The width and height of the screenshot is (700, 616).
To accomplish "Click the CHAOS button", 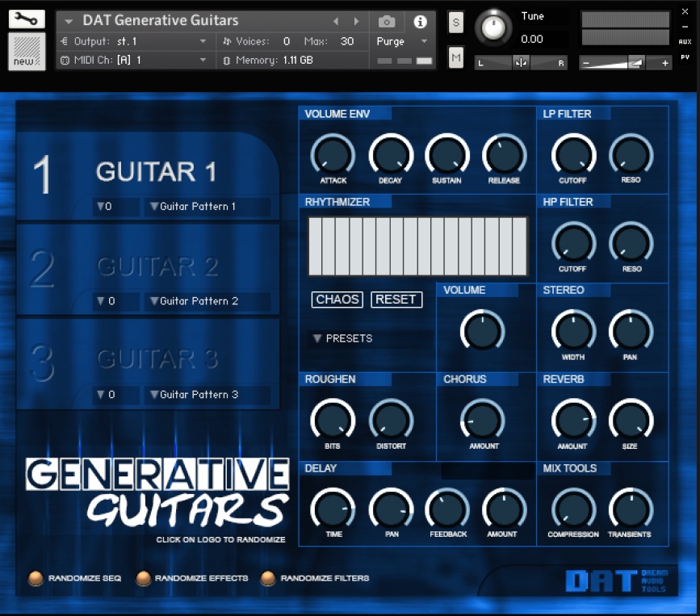I will tap(337, 300).
